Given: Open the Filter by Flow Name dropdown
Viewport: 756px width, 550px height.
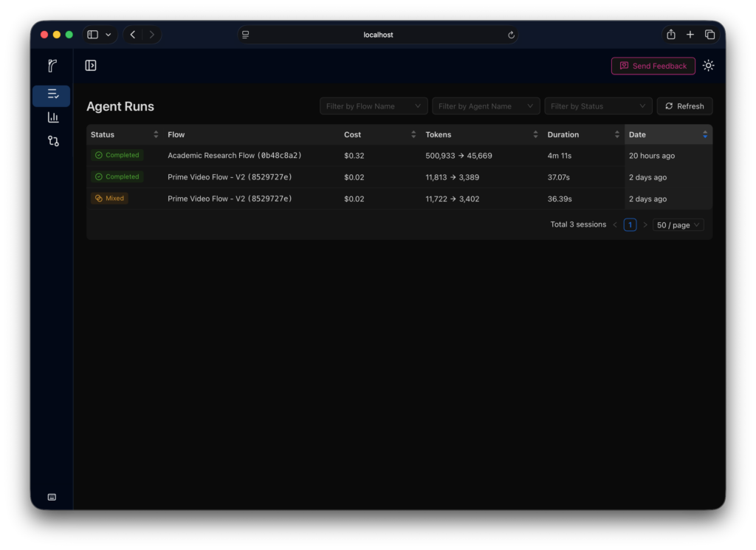Looking at the screenshot, I should pos(374,106).
